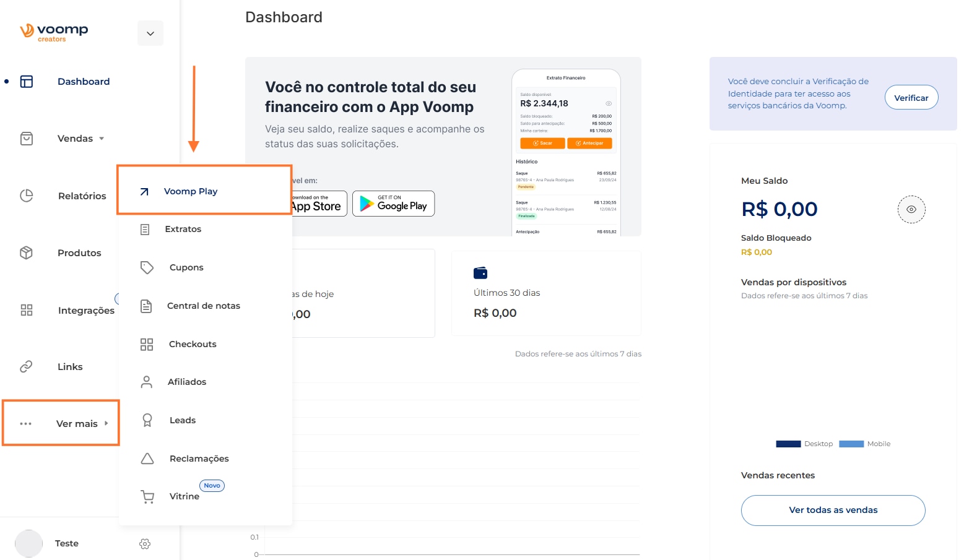
Task: Click the Vendas shopping bag icon
Action: coord(27,139)
